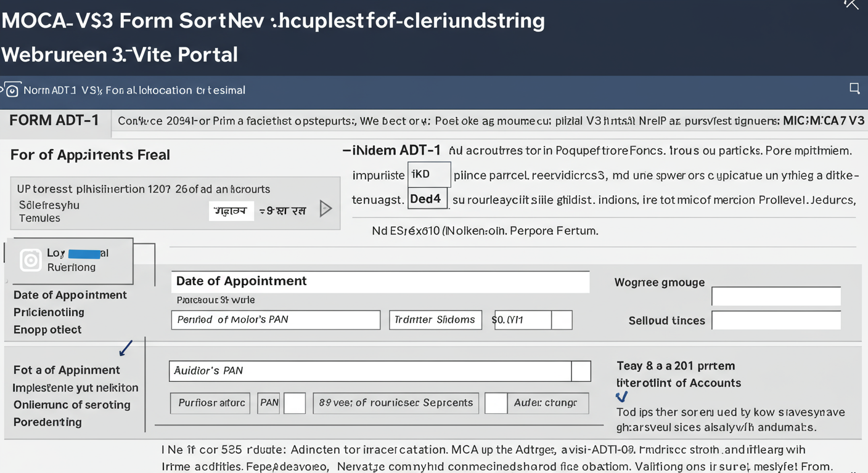Open search using the magnifier icon top right

854,89
